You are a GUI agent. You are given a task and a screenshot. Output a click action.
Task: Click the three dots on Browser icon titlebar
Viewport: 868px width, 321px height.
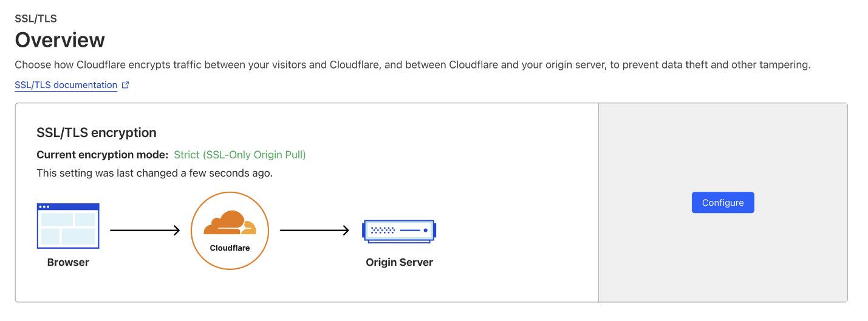pyautogui.click(x=44, y=207)
